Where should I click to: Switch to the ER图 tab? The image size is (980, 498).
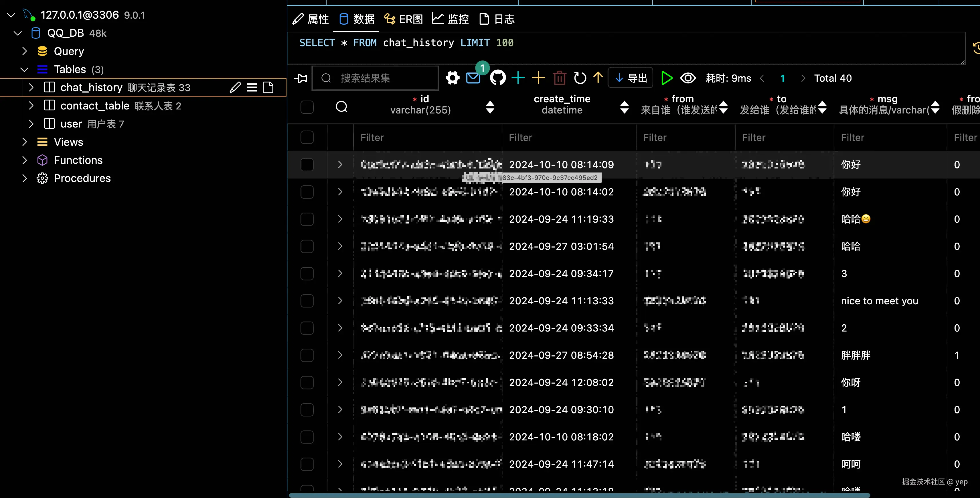[x=403, y=19]
